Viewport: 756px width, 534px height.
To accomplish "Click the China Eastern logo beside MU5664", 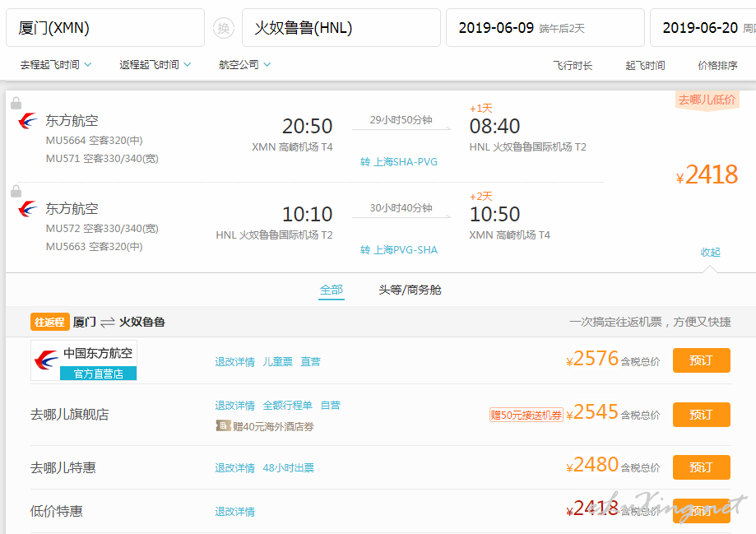I will pos(27,121).
